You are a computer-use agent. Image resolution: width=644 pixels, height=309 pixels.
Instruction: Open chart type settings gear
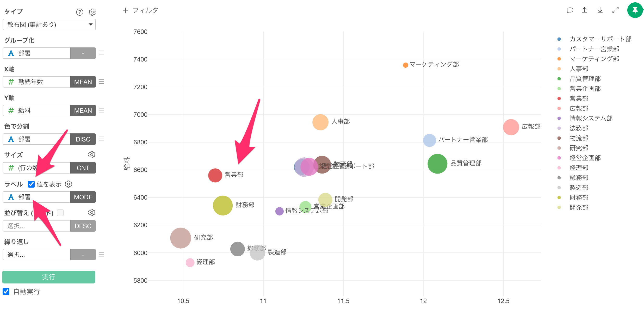(x=92, y=12)
